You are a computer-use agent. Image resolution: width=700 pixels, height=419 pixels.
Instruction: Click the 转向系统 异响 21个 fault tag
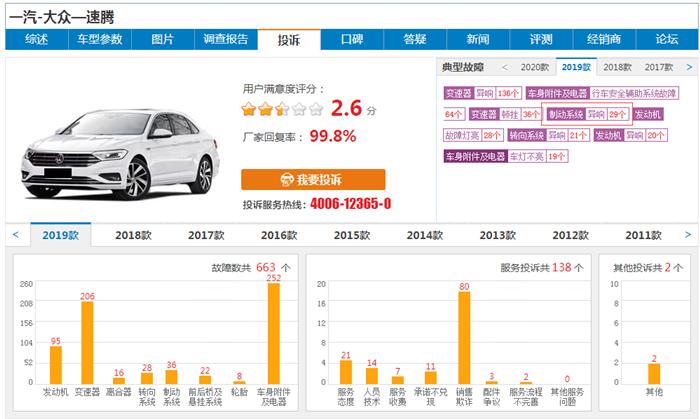pos(549,135)
